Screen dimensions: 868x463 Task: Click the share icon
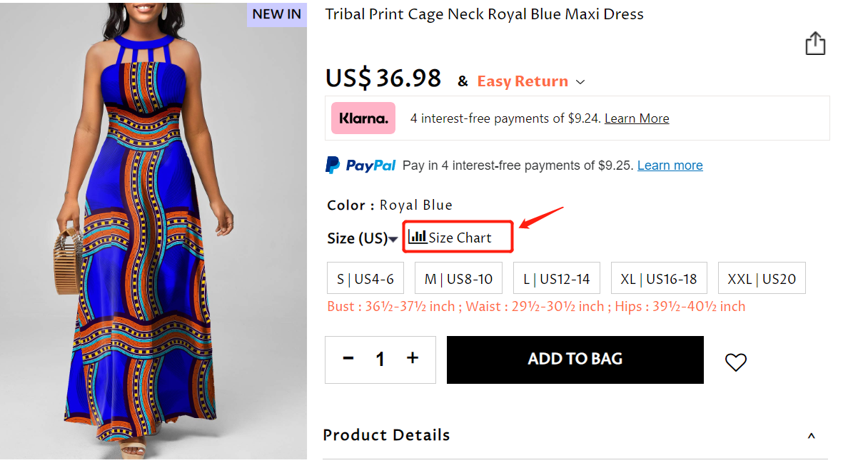click(815, 44)
